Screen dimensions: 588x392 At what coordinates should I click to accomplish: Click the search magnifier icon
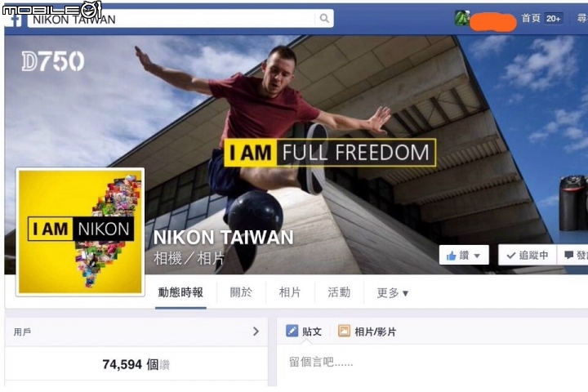click(x=324, y=18)
